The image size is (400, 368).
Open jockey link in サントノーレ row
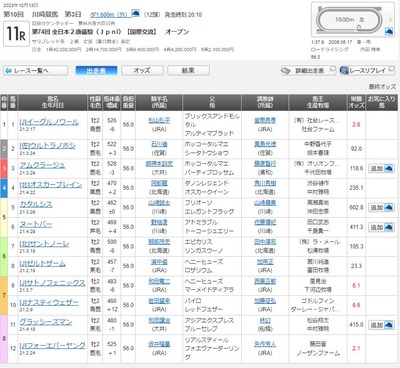159,242
